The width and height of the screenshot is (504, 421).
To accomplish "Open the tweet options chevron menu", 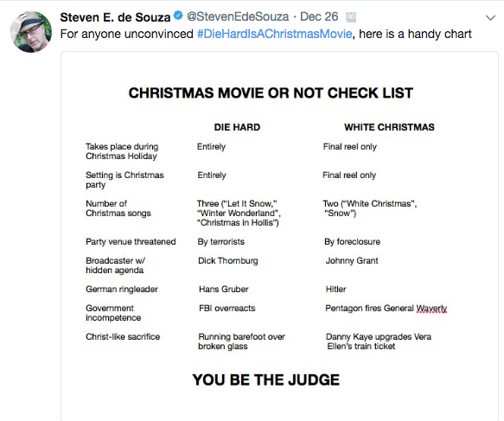I will pos(490,17).
